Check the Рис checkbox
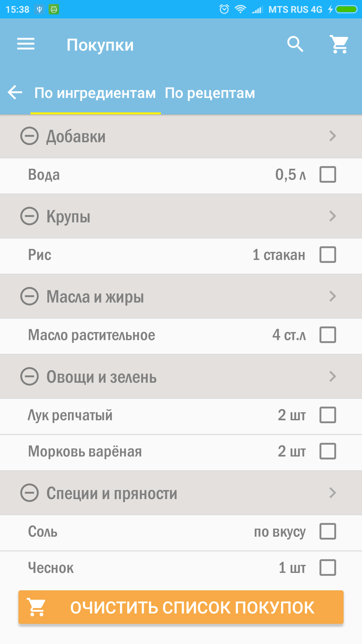This screenshot has height=644, width=362. (x=327, y=255)
